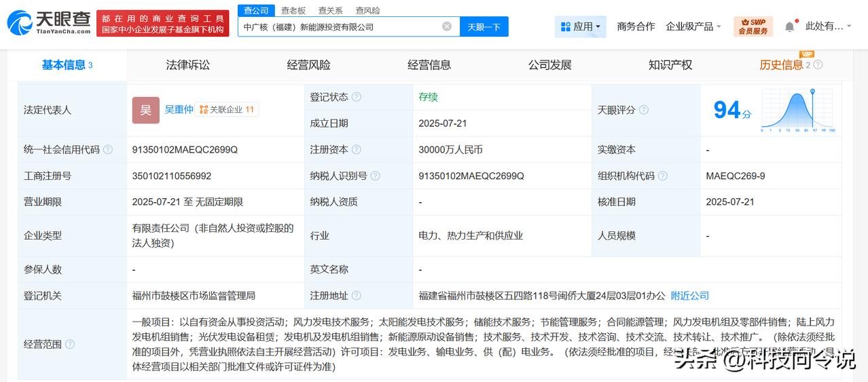Click the 核准日期 value 2025-07-21
The height and width of the screenshot is (382, 868).
pyautogui.click(x=730, y=202)
